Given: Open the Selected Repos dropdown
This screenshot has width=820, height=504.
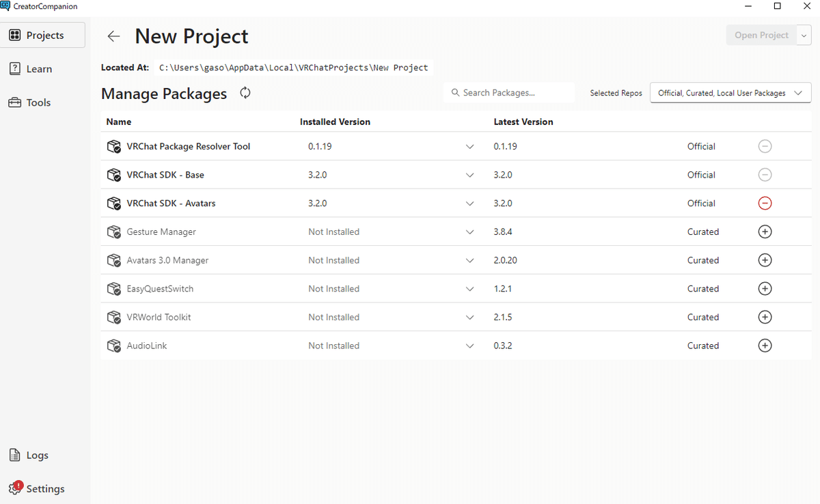Looking at the screenshot, I should click(730, 93).
